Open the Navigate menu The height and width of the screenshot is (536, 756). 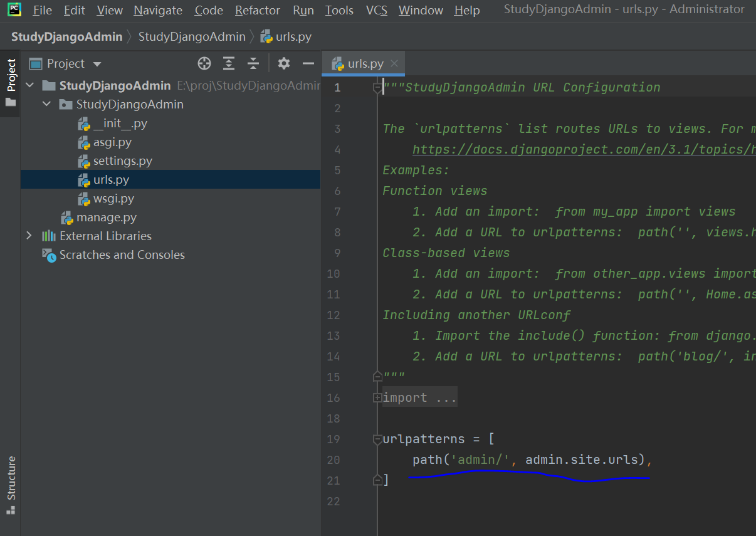coord(158,10)
